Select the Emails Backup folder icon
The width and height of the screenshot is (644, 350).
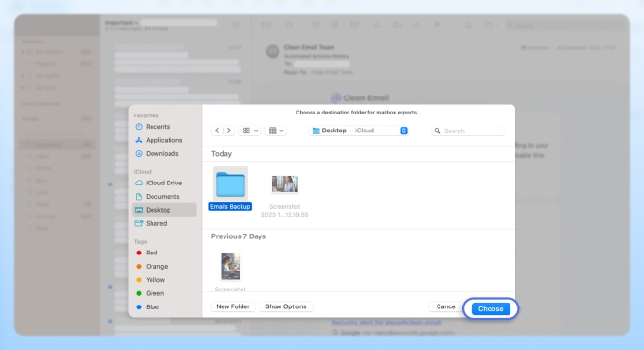230,184
